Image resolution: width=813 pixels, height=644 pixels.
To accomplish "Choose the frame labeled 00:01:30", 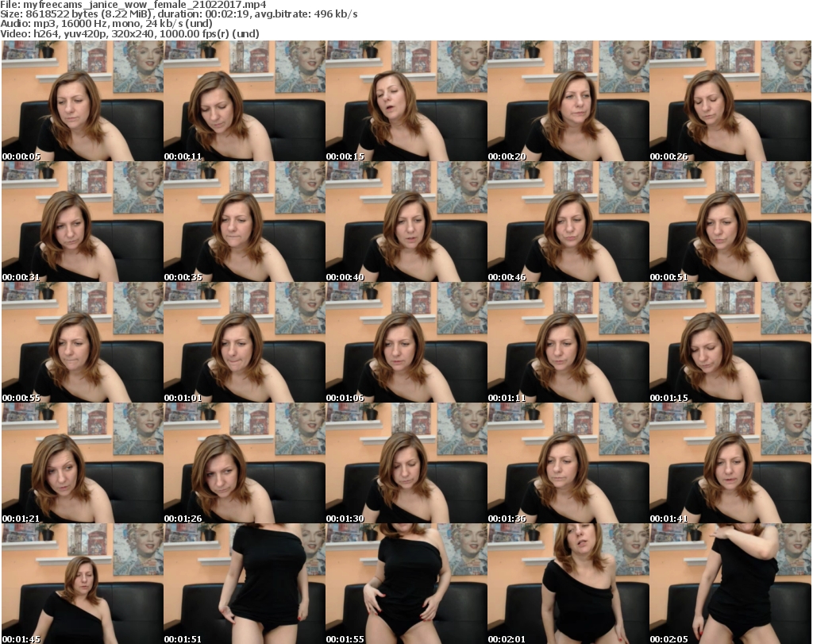I will (406, 463).
